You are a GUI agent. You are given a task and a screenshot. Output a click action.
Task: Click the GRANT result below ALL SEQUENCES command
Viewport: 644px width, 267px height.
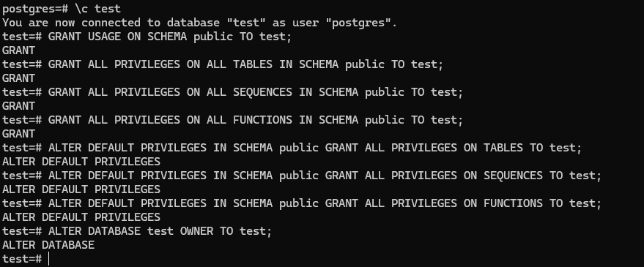pyautogui.click(x=19, y=106)
